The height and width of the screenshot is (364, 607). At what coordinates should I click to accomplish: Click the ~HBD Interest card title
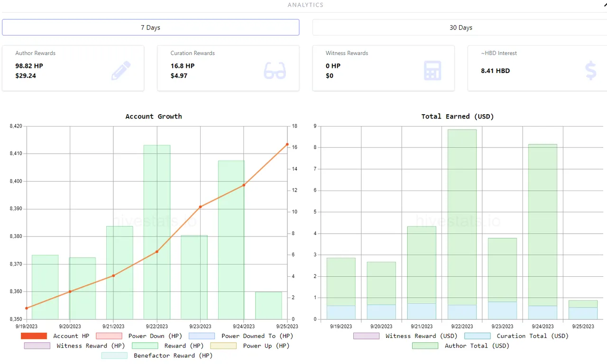[x=499, y=53]
